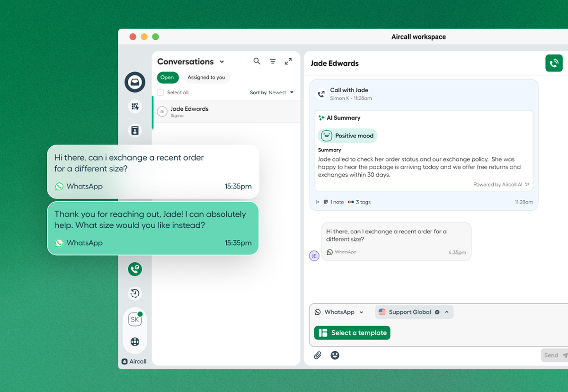The height and width of the screenshot is (392, 568).
Task: Open the WhatsApp channel dropdown in composer
Action: pyautogui.click(x=339, y=312)
